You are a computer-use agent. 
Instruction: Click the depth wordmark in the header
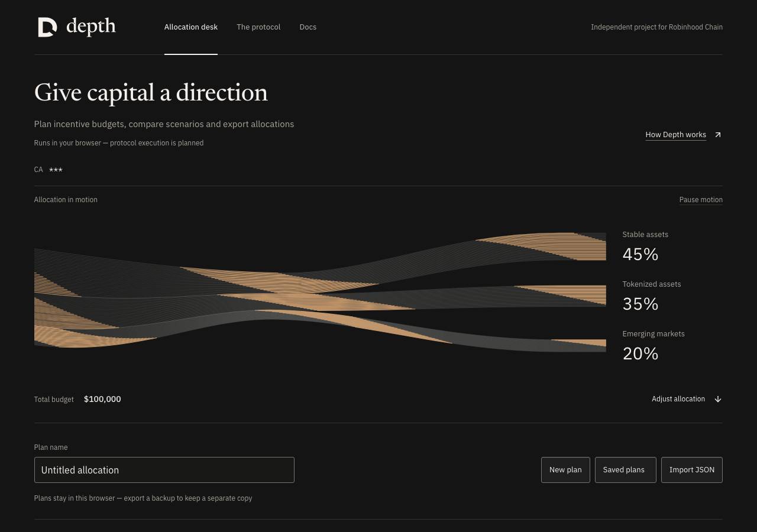(91, 27)
